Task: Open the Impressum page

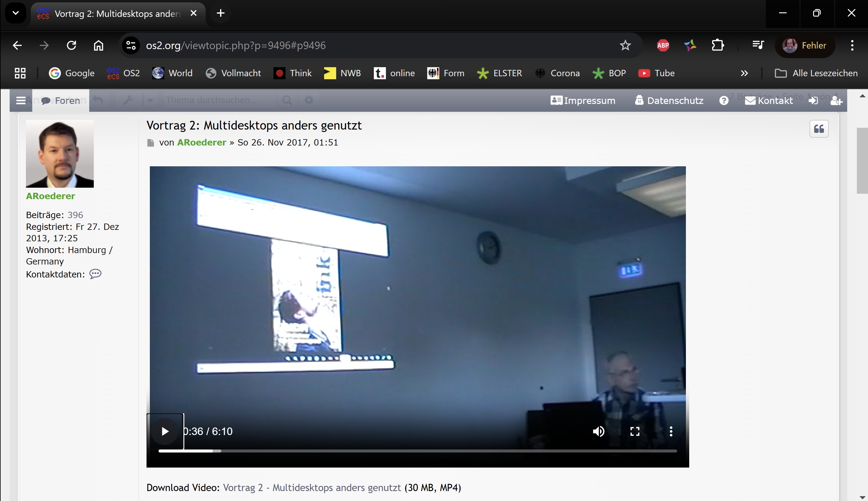Action: point(583,101)
